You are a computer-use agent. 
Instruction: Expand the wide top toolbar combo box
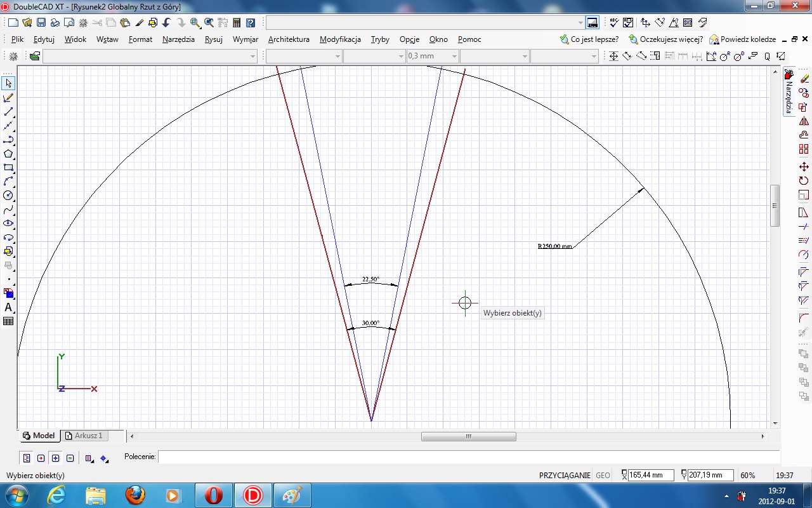pyautogui.click(x=580, y=23)
